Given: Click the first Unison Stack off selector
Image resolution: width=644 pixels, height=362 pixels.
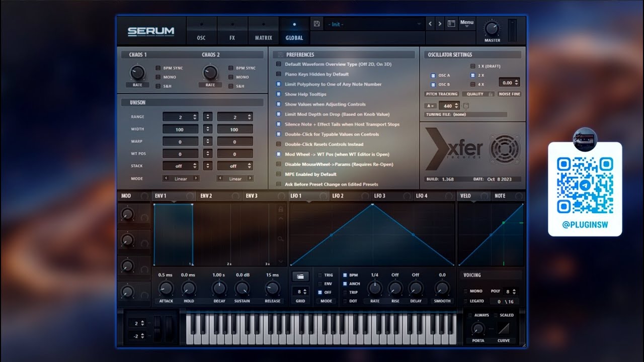Looking at the screenshot, I should click(180, 166).
